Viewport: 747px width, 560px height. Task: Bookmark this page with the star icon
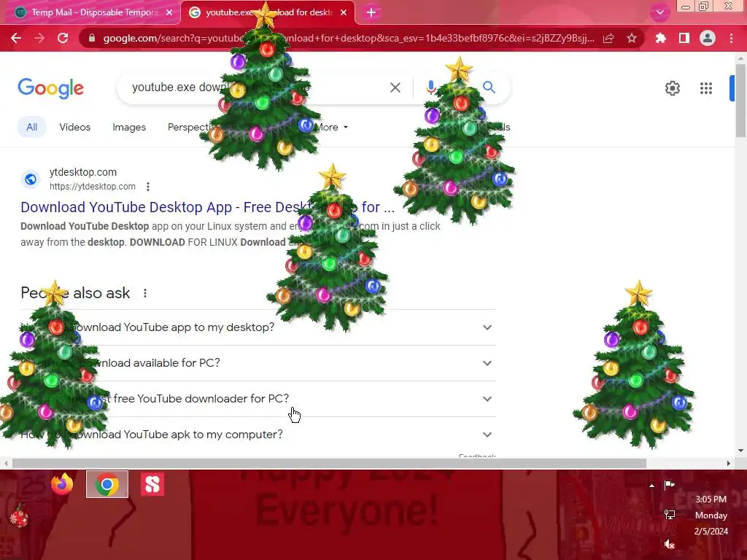[631, 38]
